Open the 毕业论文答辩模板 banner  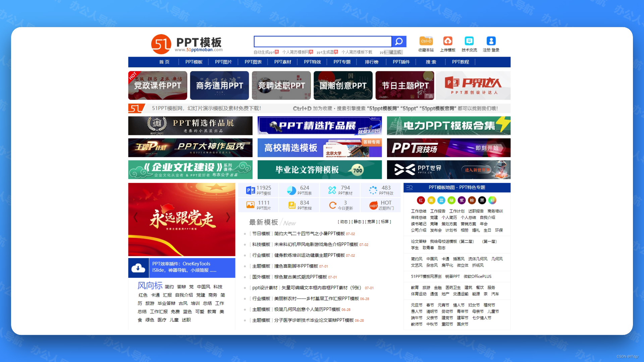tap(319, 170)
